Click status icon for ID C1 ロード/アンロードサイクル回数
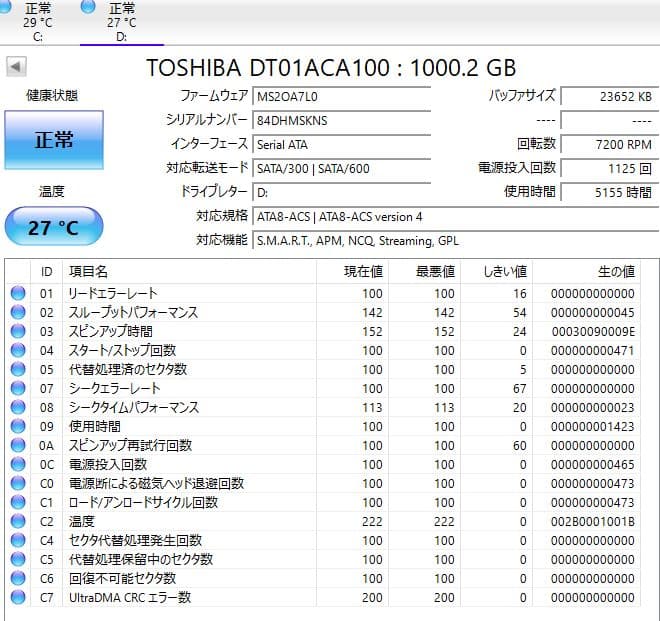 (x=18, y=502)
